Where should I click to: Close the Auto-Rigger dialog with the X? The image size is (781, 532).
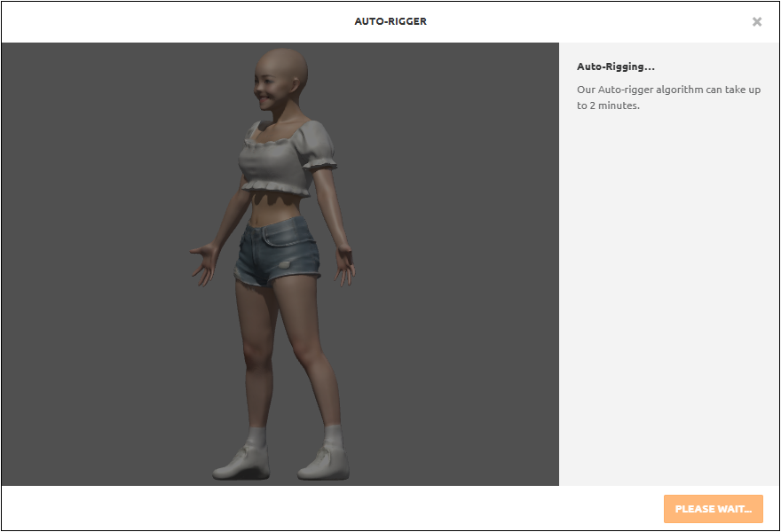756,22
